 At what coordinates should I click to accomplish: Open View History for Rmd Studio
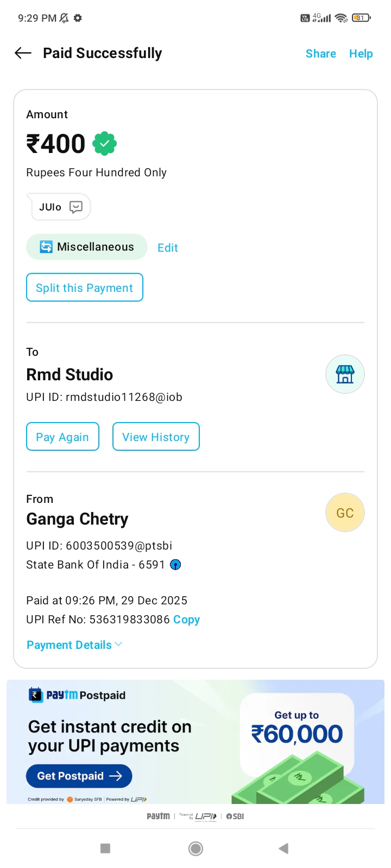click(x=156, y=437)
